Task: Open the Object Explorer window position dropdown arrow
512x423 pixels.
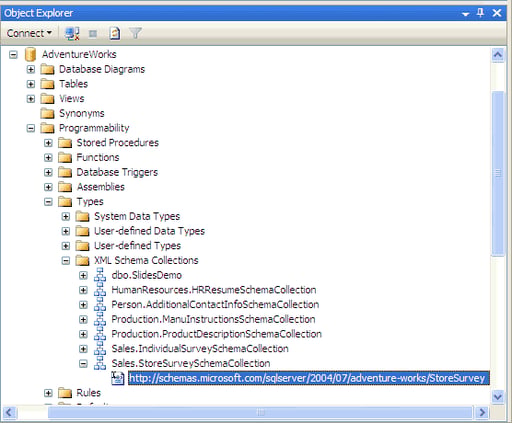Action: [x=466, y=14]
